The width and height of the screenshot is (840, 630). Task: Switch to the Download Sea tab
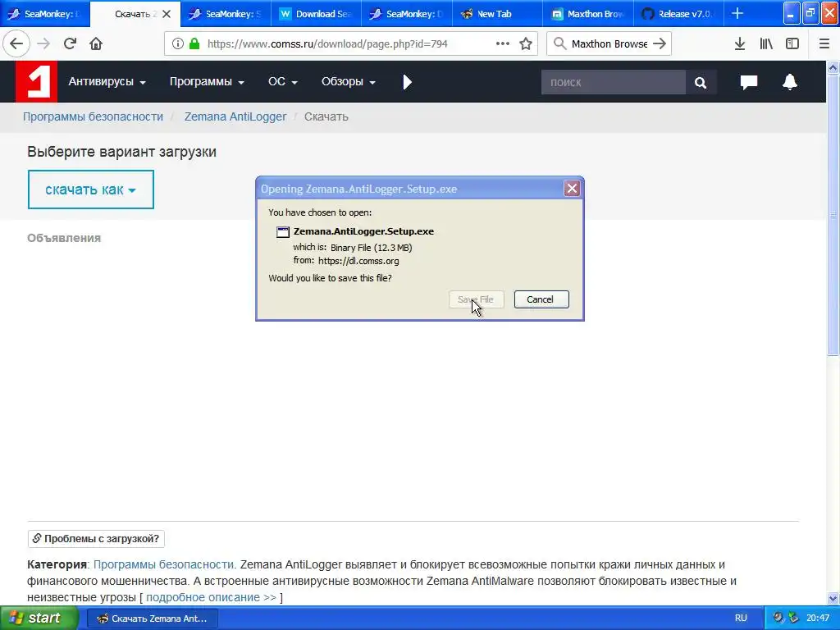(x=316, y=14)
